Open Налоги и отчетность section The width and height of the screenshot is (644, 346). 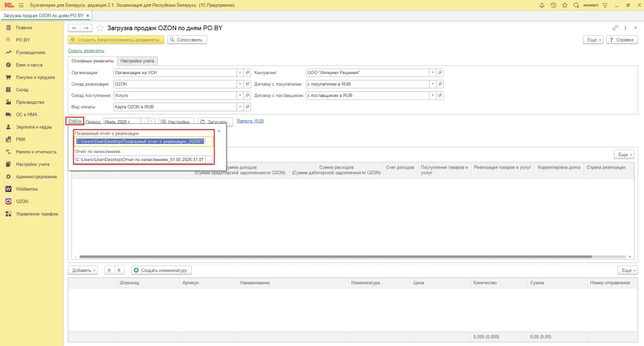click(36, 152)
